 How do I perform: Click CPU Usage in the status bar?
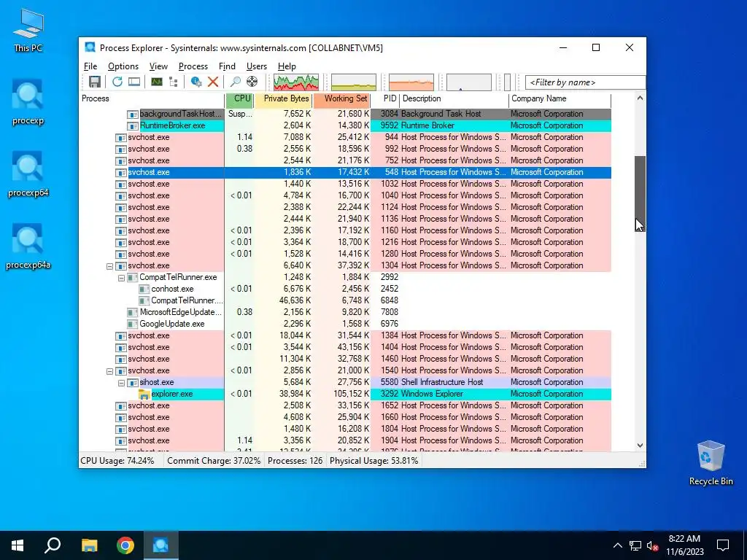[x=117, y=461]
